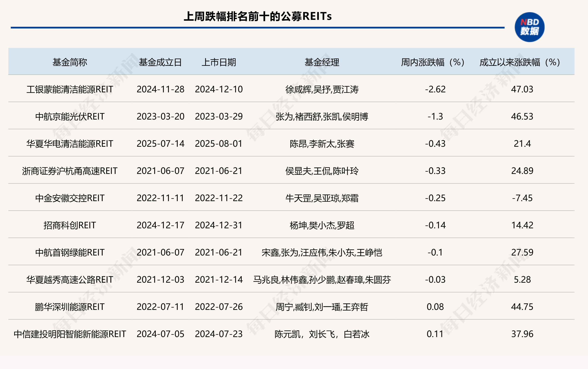Image resolution: width=588 pixels, height=369 pixels.
Task: Click since-inception value 27.59
Action: click(522, 252)
